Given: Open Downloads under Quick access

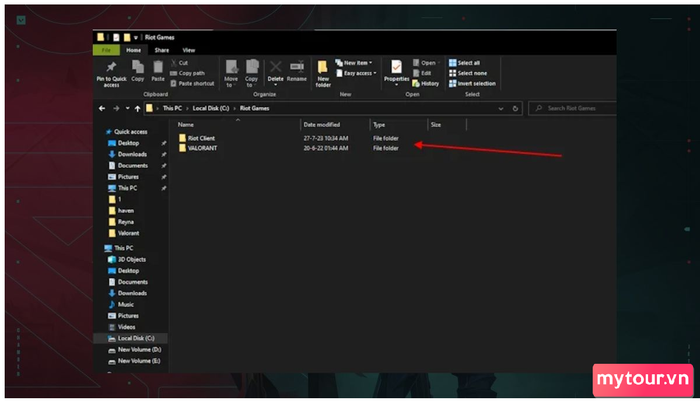Looking at the screenshot, I should 128,154.
